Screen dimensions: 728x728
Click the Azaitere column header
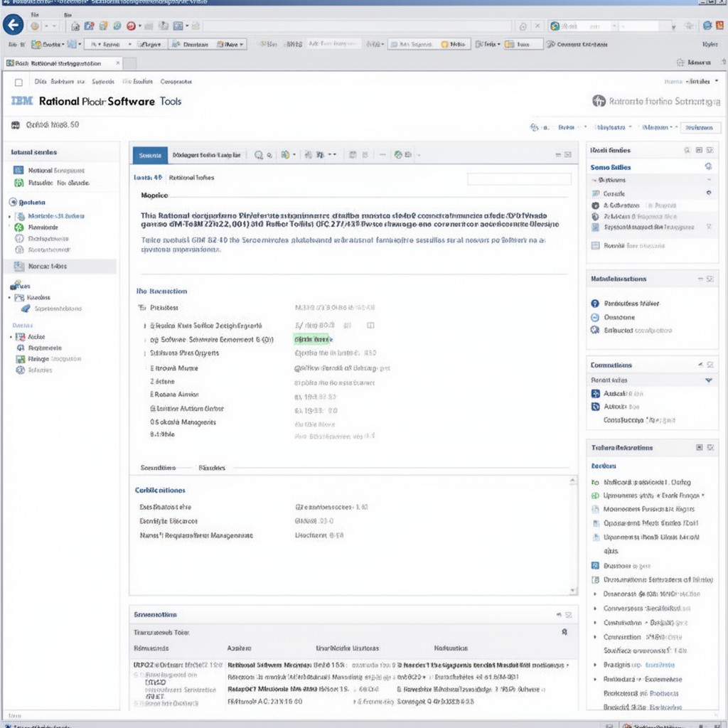tap(239, 648)
